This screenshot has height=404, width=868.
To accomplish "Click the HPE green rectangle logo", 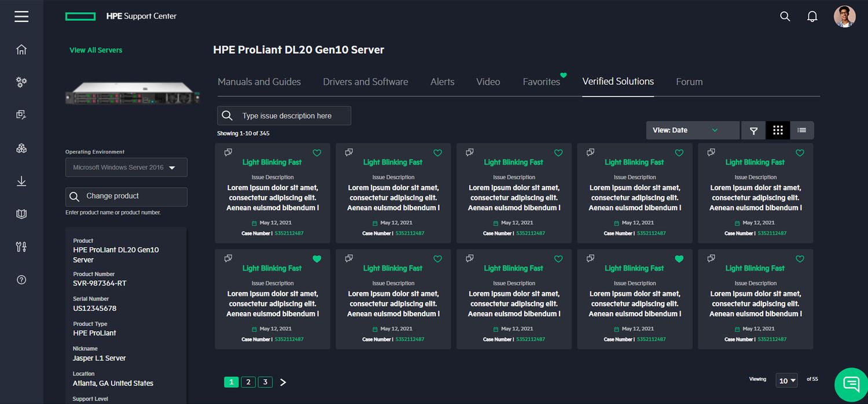I will (80, 16).
